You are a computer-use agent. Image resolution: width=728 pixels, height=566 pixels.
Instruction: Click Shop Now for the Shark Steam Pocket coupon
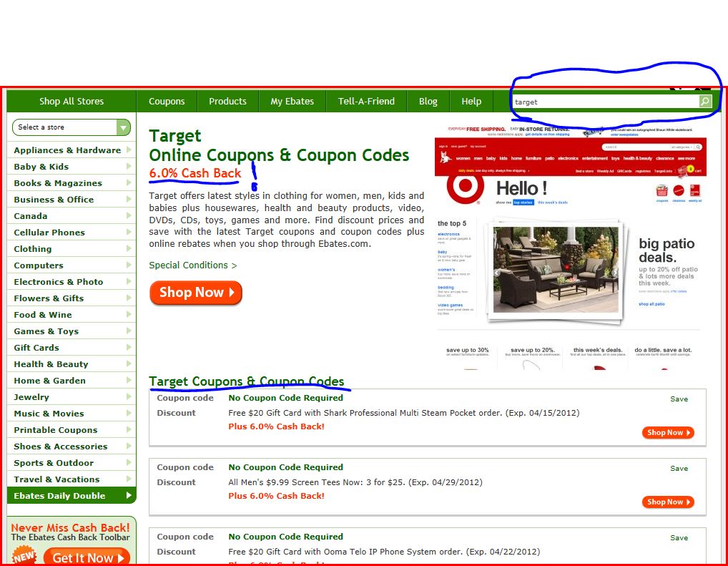(x=668, y=433)
